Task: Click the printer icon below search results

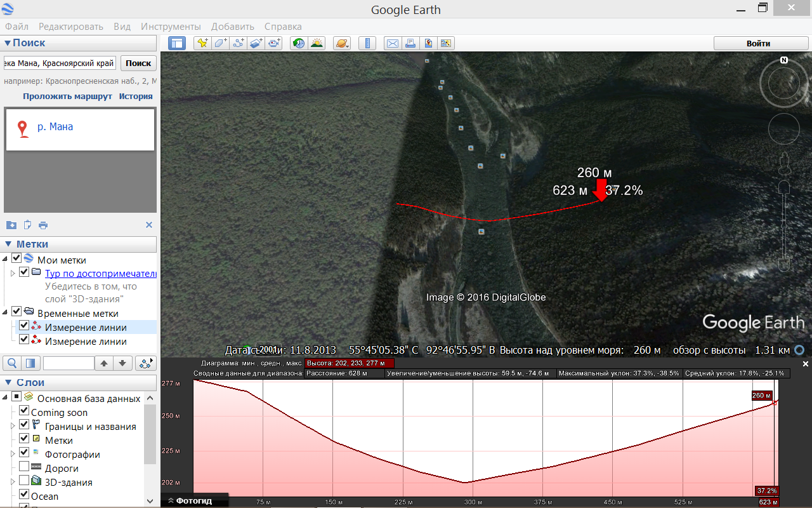Action: coord(43,225)
